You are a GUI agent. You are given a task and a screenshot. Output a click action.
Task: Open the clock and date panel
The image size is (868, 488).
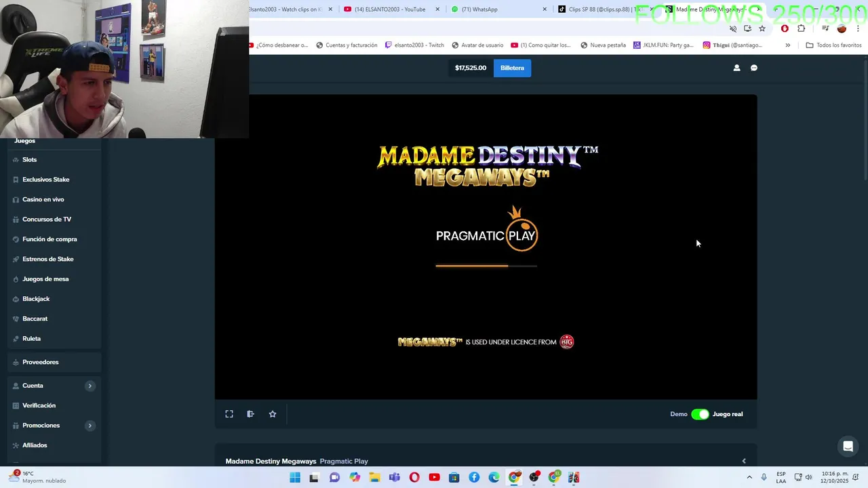click(x=835, y=477)
